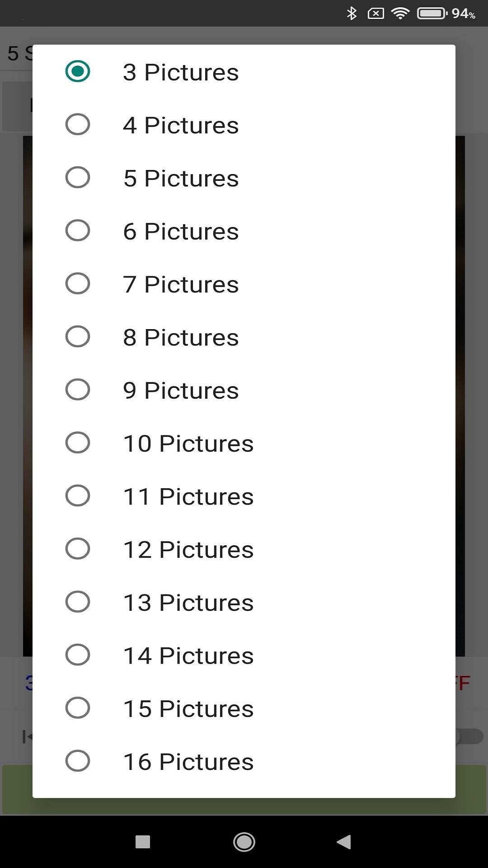Select 5 Pictures radio button
Image resolution: width=488 pixels, height=868 pixels.
click(x=78, y=177)
